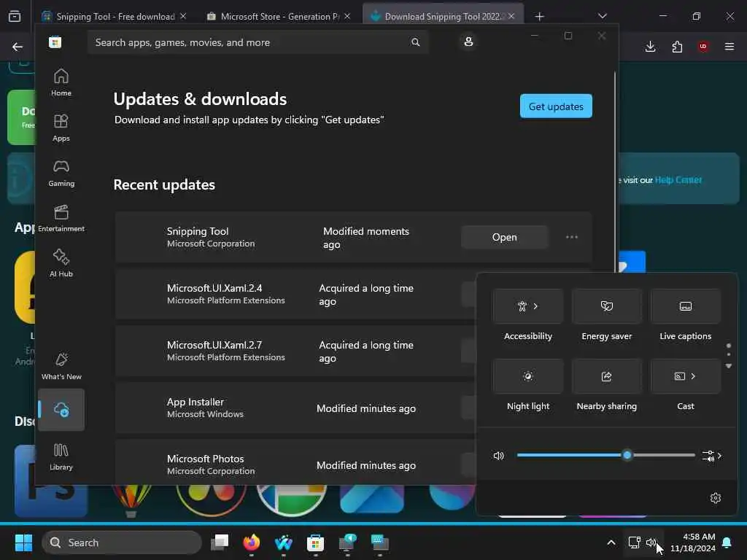Screen dimensions: 747x560
Task: Expand Accessibility options chevron
Action: [x=536, y=306]
